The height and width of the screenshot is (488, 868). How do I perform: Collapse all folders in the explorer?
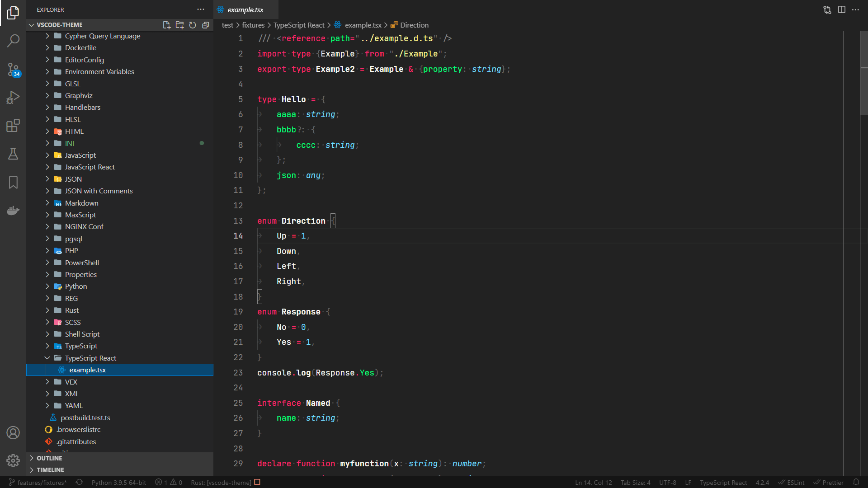(206, 25)
